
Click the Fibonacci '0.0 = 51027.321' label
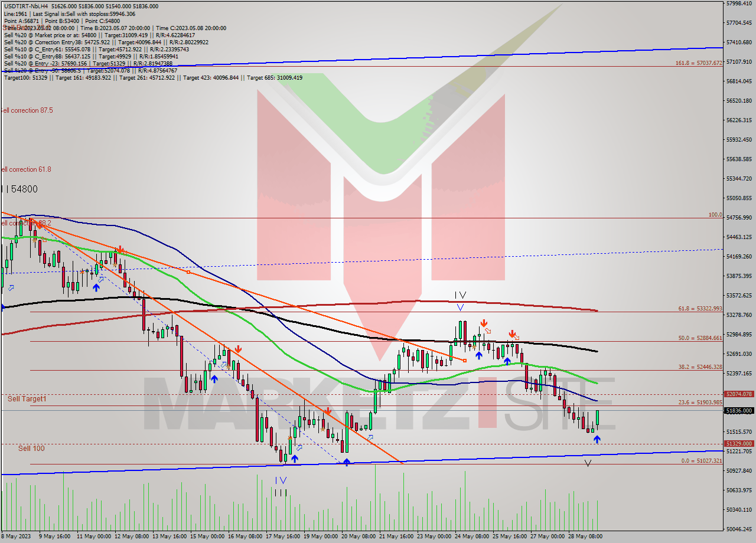pos(702,460)
